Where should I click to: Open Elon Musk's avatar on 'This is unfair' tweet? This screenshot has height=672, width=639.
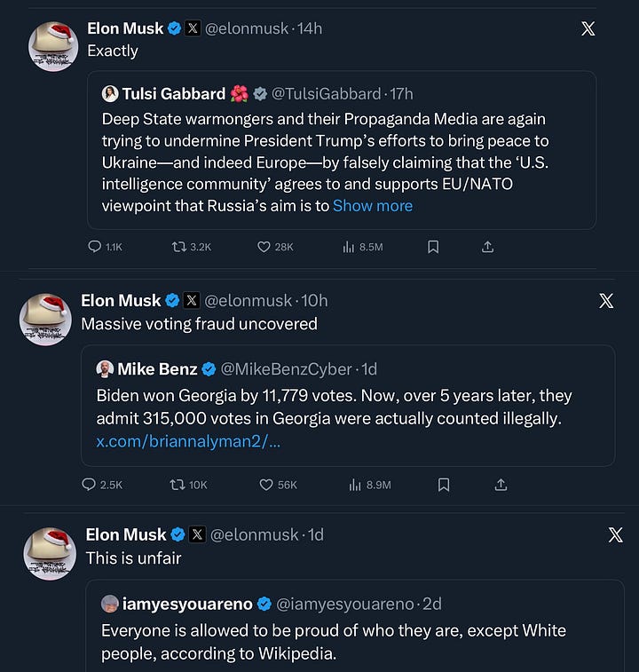click(50, 552)
